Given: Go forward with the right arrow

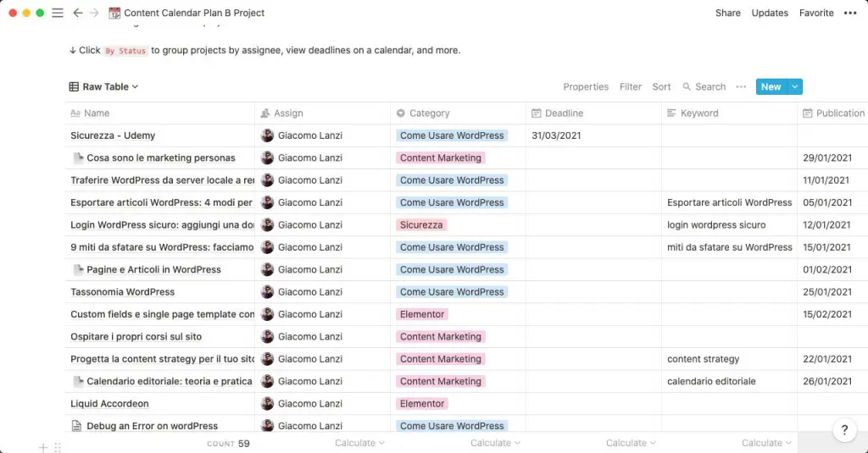Looking at the screenshot, I should 94,13.
